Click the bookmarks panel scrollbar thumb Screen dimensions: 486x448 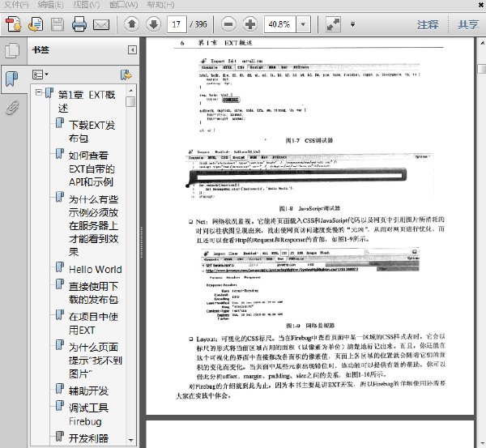[130, 102]
